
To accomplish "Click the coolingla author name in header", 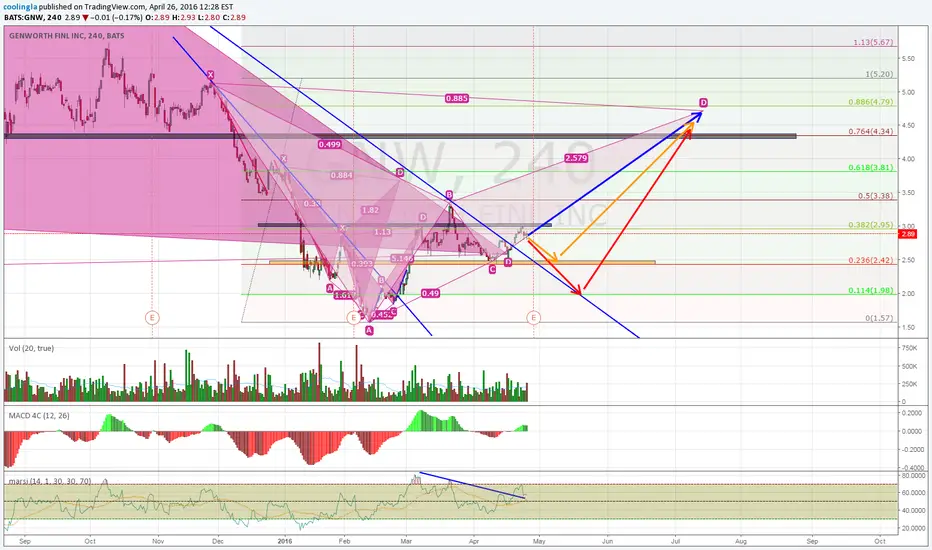I will 18,7.
